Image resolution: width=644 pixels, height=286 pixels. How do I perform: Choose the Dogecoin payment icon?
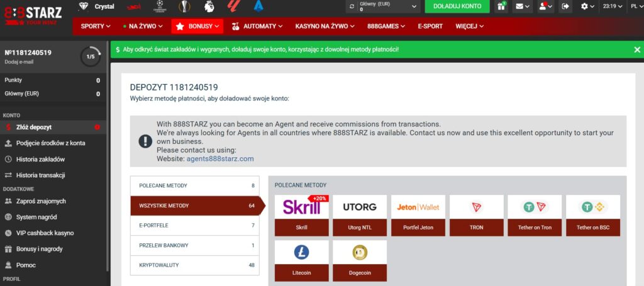coord(360,252)
